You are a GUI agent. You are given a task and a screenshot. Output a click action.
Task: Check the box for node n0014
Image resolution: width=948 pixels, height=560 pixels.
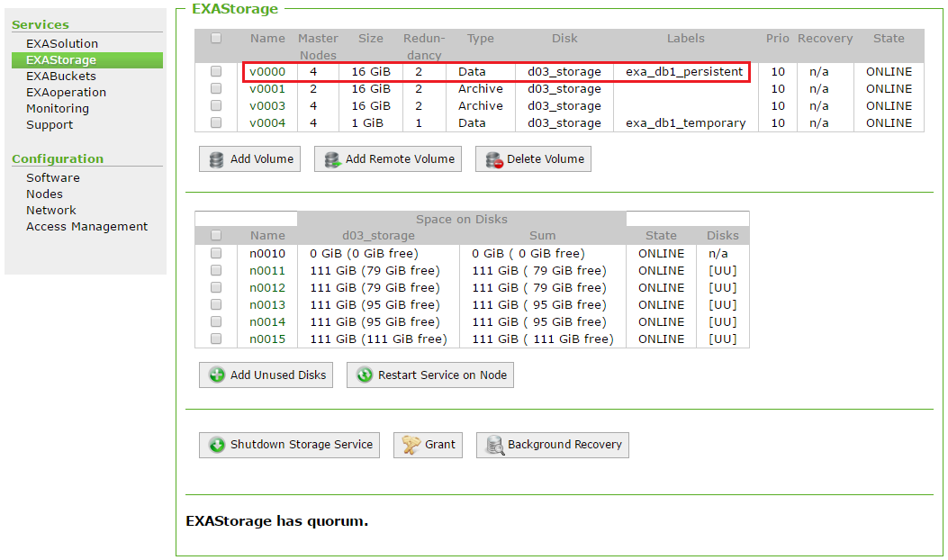pos(216,321)
